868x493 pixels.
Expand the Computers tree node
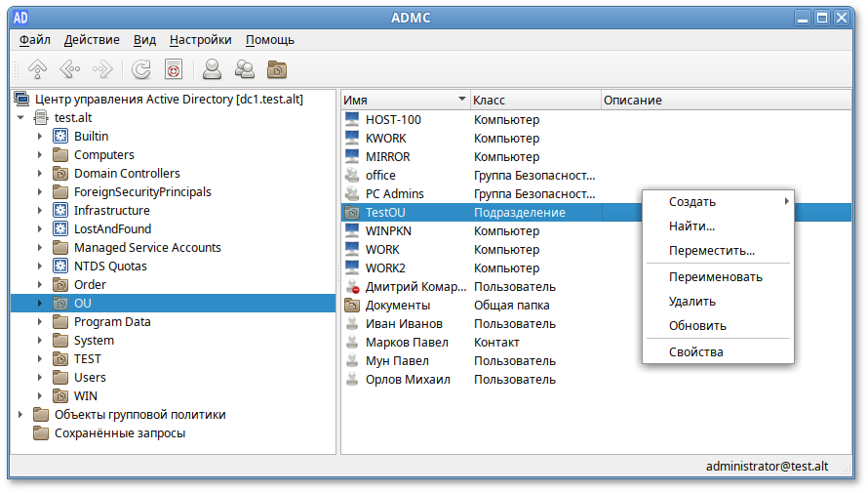point(40,155)
